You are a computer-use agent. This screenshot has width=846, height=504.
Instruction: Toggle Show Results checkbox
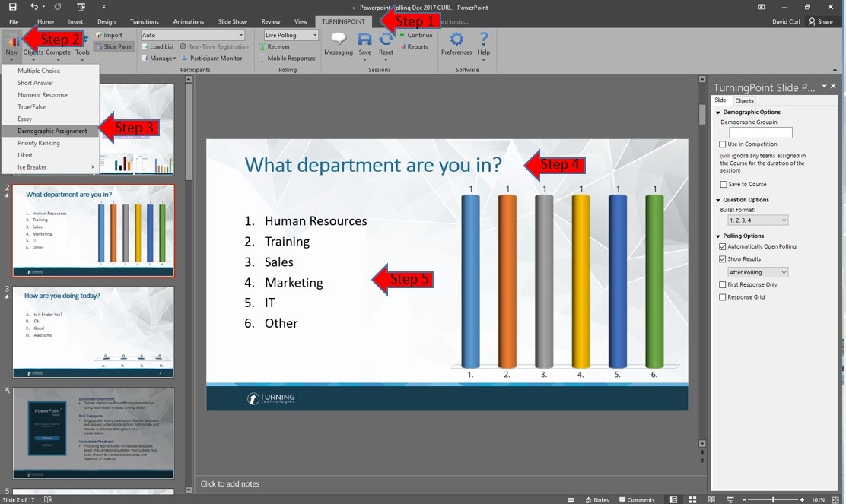[x=723, y=259]
